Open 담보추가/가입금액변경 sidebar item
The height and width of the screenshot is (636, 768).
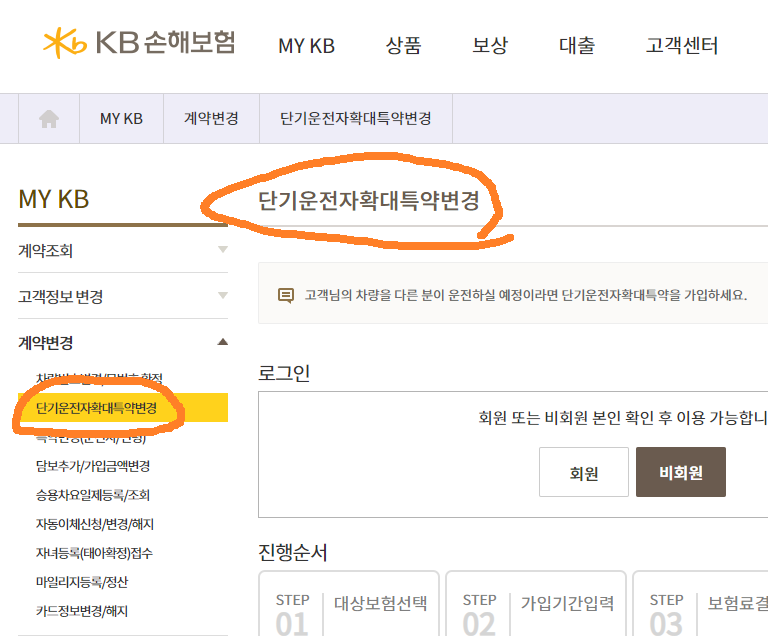tap(93, 465)
